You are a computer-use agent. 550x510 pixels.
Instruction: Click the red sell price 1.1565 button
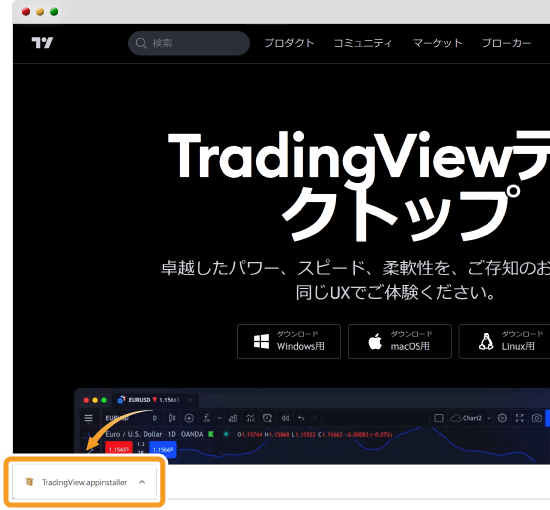point(119,449)
